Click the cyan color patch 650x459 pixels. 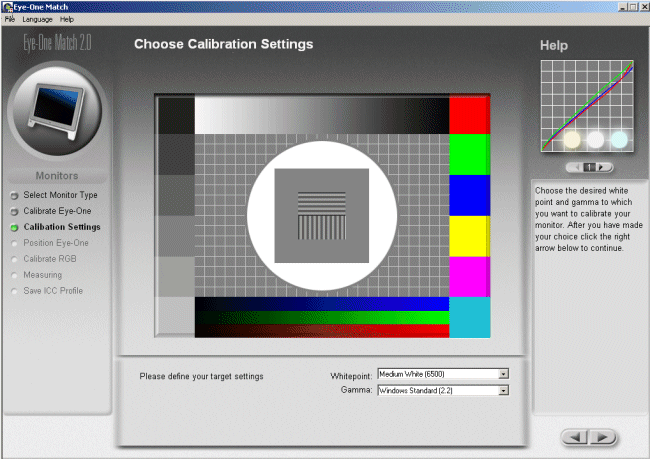(x=469, y=317)
